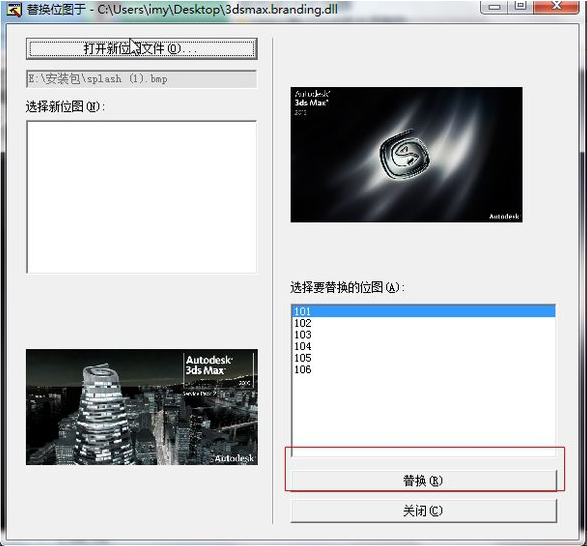Screen dimensions: 587x546
Task: Select bitmap 104 in the list
Action: 423,346
